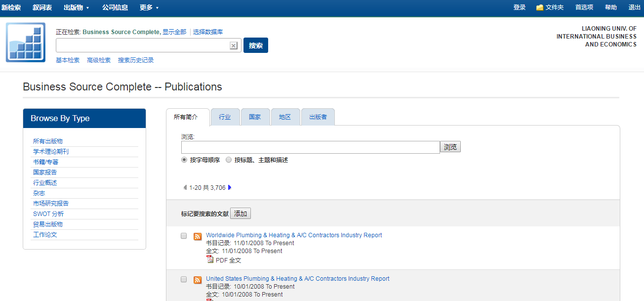
Task: Open RSS feed for United States Plumbing report
Action: pyautogui.click(x=198, y=280)
